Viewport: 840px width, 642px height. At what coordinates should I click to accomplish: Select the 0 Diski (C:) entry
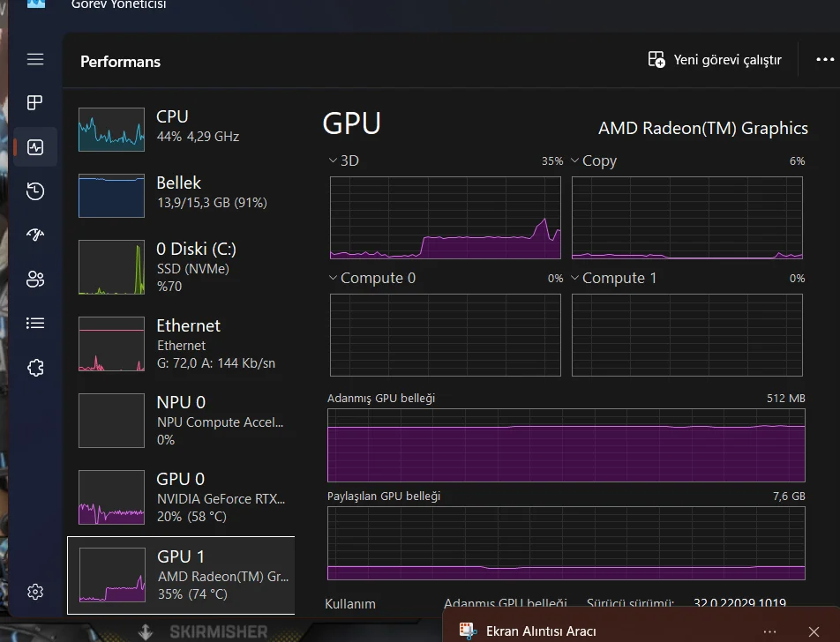click(181, 266)
